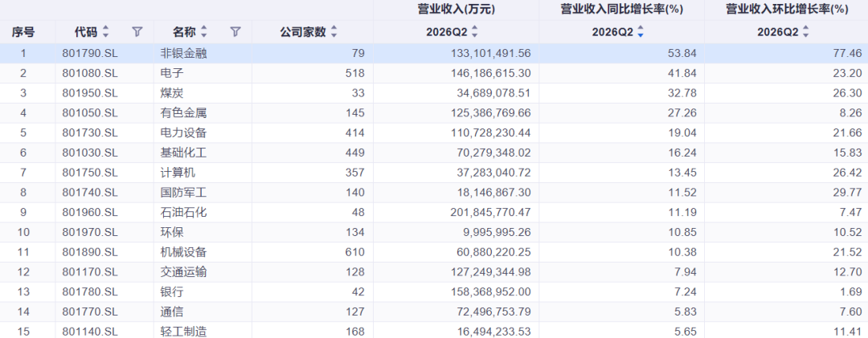
Task: Click row number 12 cell
Action: point(23,272)
